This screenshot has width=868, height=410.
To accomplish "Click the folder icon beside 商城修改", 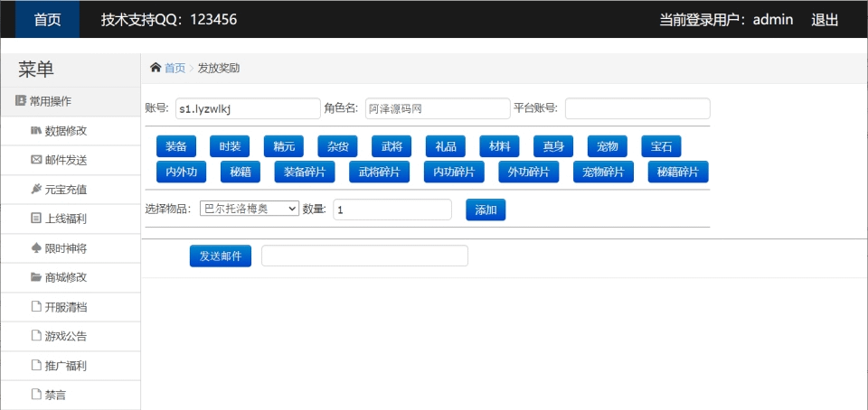I will pos(36,277).
